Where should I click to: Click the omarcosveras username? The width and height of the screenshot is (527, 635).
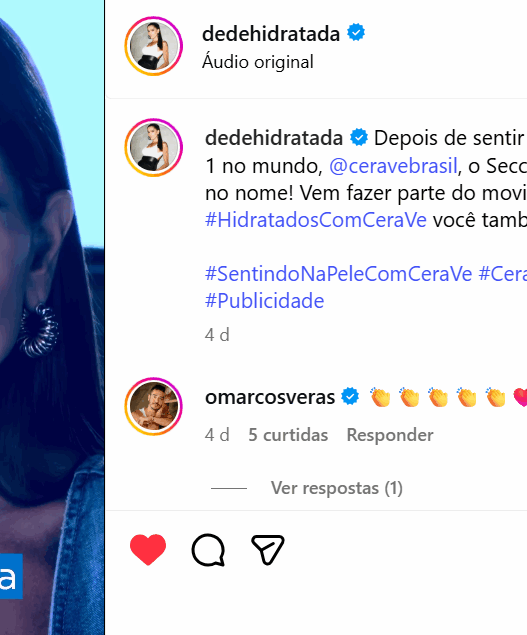pyautogui.click(x=270, y=397)
